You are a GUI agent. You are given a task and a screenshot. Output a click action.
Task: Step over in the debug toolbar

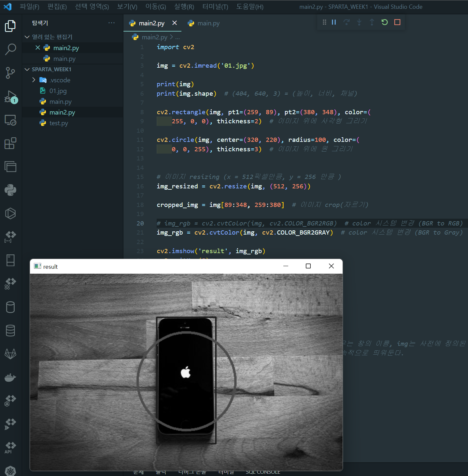(347, 22)
